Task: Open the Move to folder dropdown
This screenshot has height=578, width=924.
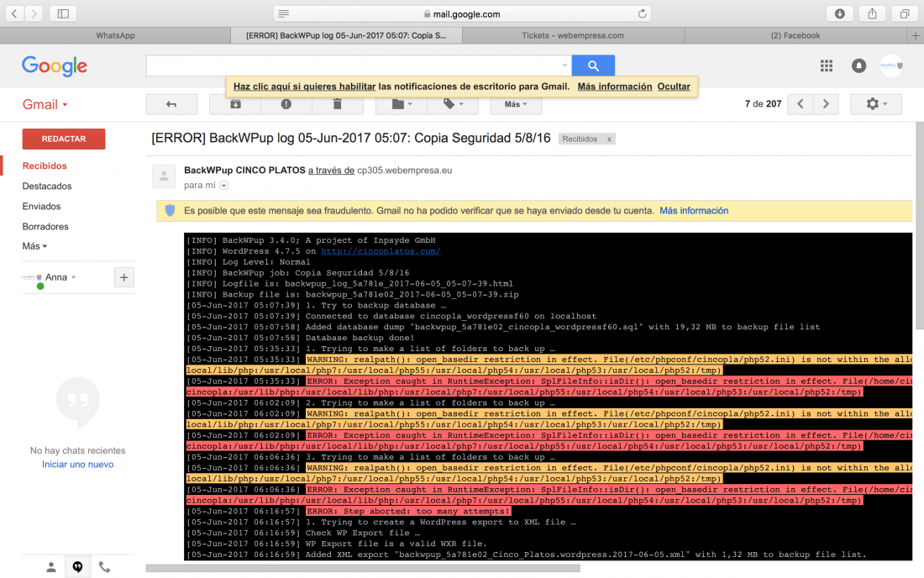Action: click(x=402, y=104)
